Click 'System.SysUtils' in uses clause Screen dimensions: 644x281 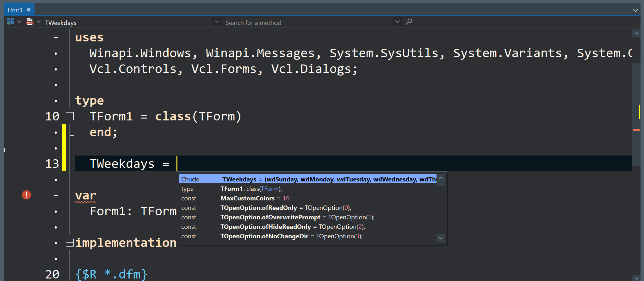coord(384,53)
